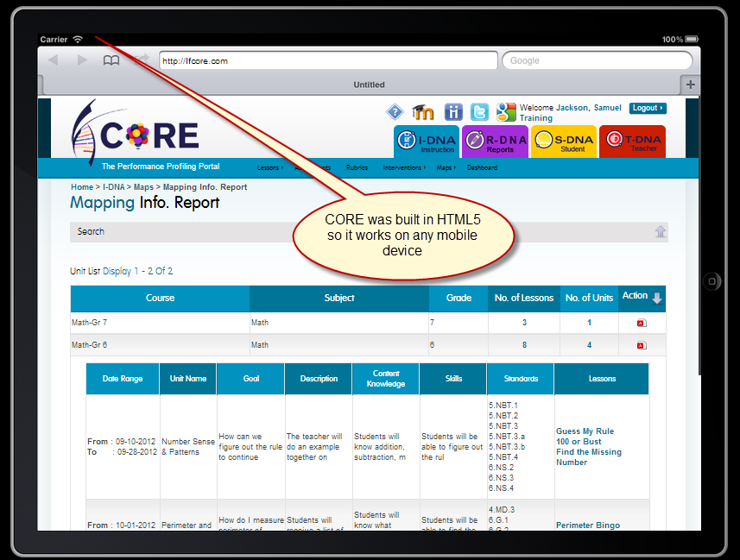Select the Twitter icon
Image resolution: width=740 pixels, height=560 pixels.
(x=479, y=111)
